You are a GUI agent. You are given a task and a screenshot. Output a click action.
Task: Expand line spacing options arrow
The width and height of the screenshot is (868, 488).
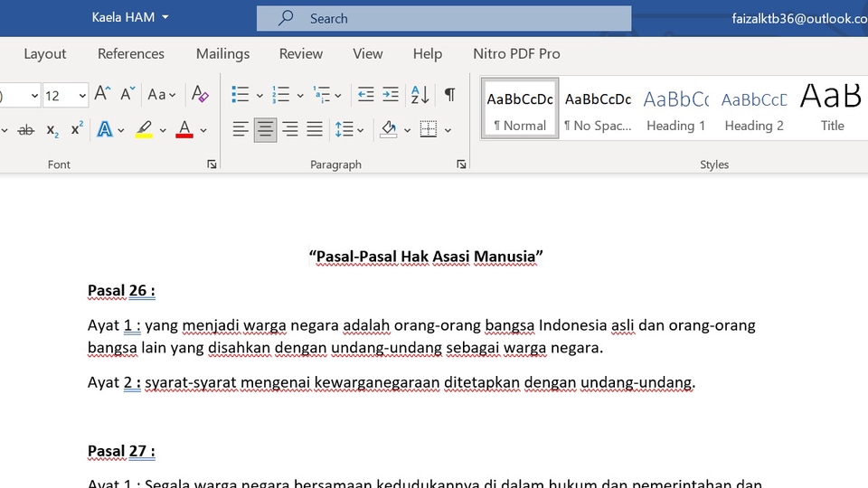coord(361,130)
